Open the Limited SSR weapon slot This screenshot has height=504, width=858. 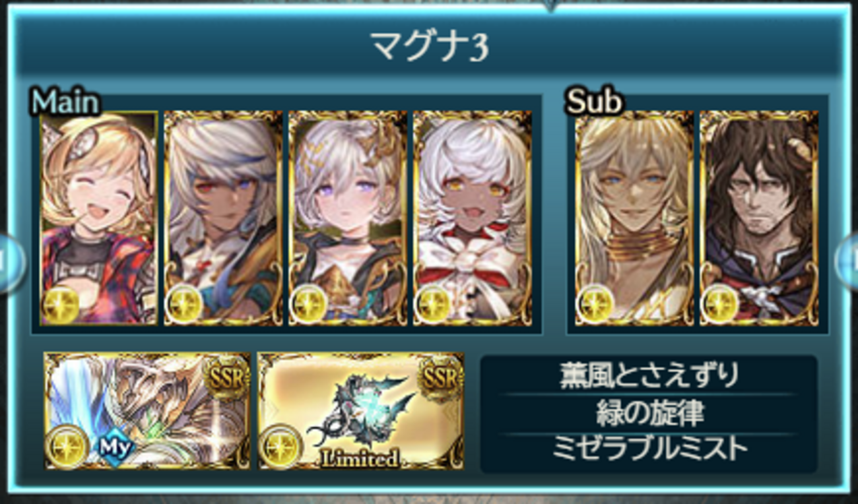click(360, 410)
